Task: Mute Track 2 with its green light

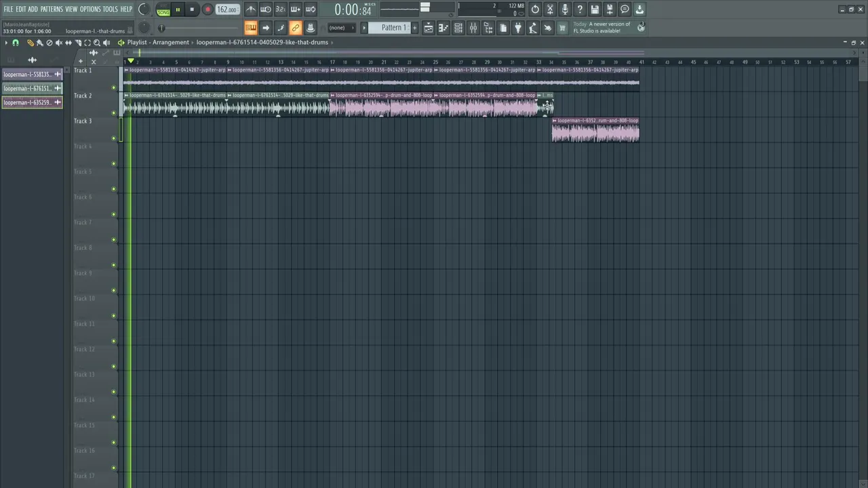Action: pyautogui.click(x=113, y=113)
